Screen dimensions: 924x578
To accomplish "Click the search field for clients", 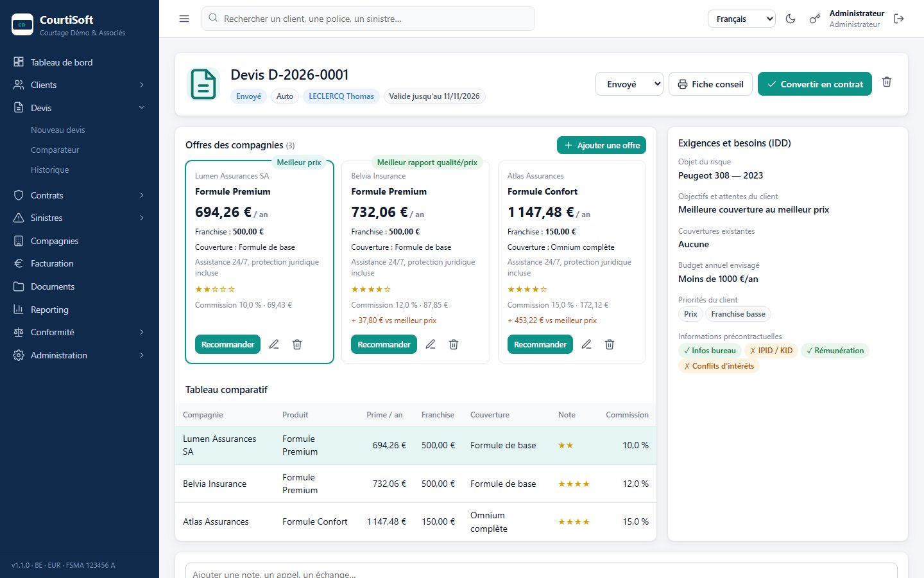I will point(368,19).
